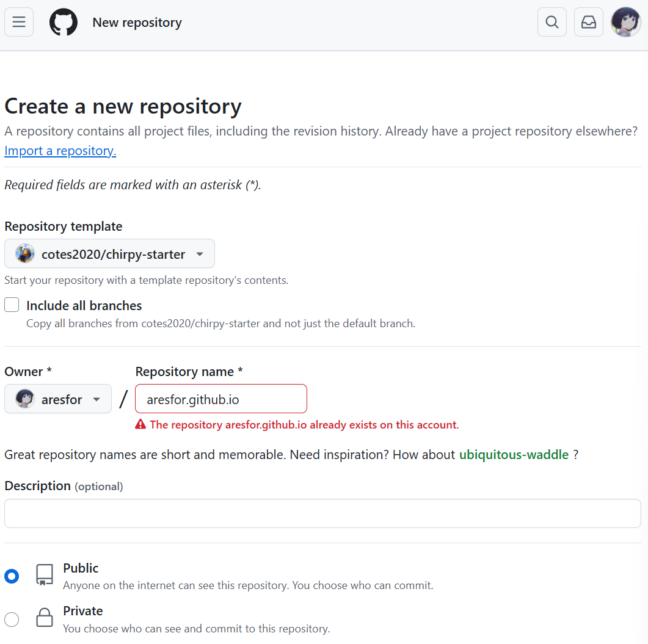Click the Public repository book icon
Viewport: 648px width, 644px height.
44,574
